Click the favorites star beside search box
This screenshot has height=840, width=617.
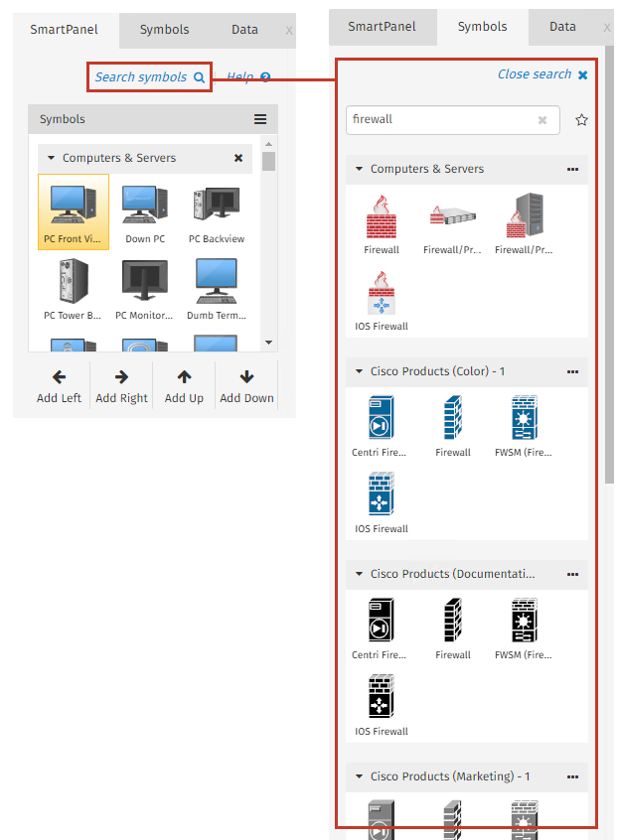(582, 120)
